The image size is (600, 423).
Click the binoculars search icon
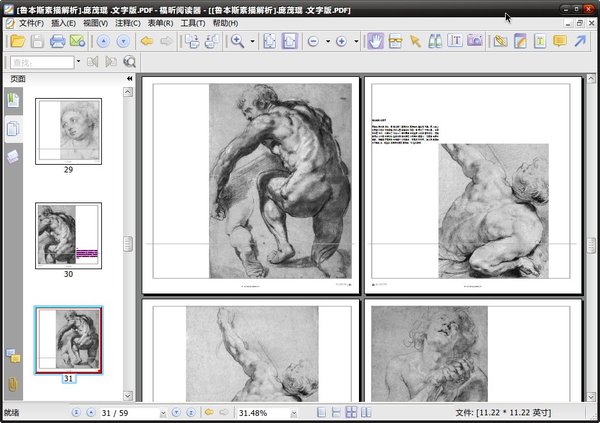435,41
